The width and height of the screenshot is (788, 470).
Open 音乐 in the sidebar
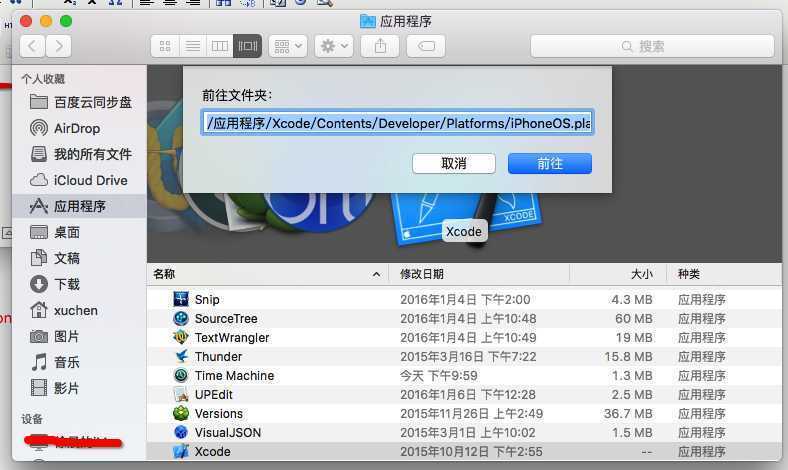coord(55,362)
